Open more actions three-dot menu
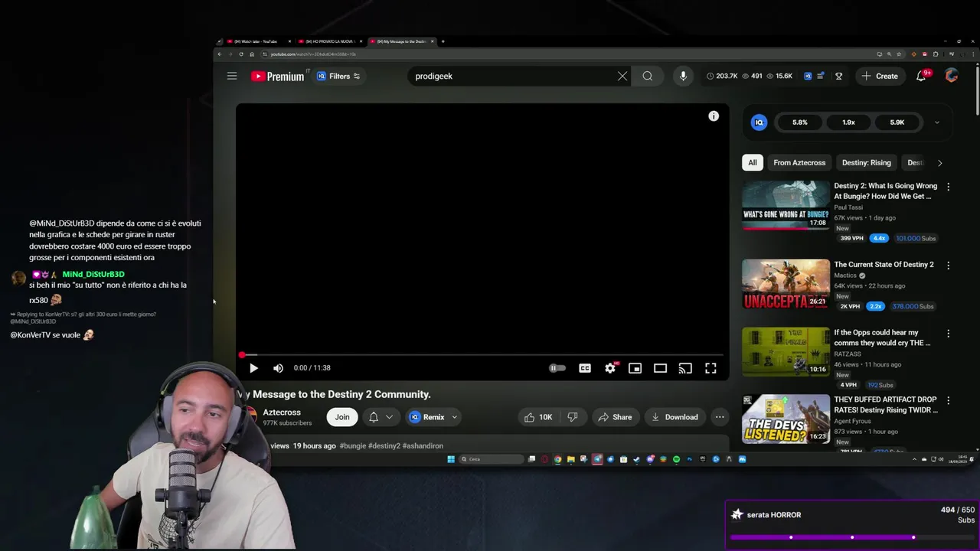This screenshot has width=980, height=551. click(x=720, y=417)
